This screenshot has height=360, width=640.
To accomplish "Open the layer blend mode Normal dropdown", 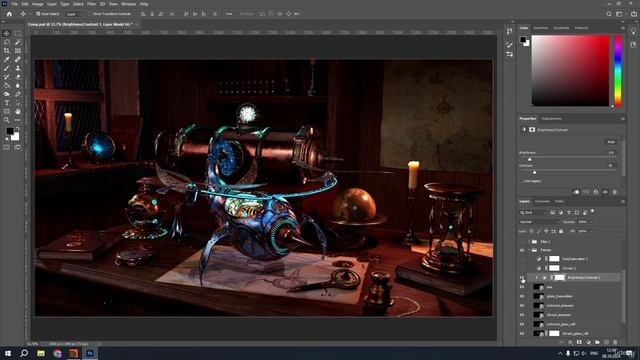I will (539, 222).
